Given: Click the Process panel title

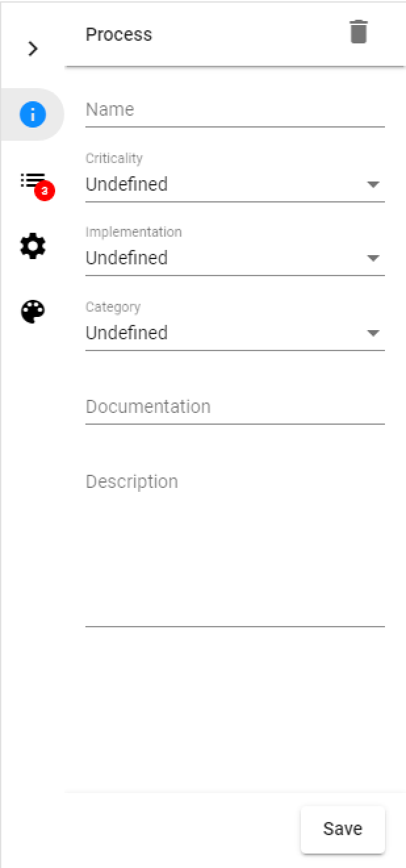Looking at the screenshot, I should click(119, 34).
